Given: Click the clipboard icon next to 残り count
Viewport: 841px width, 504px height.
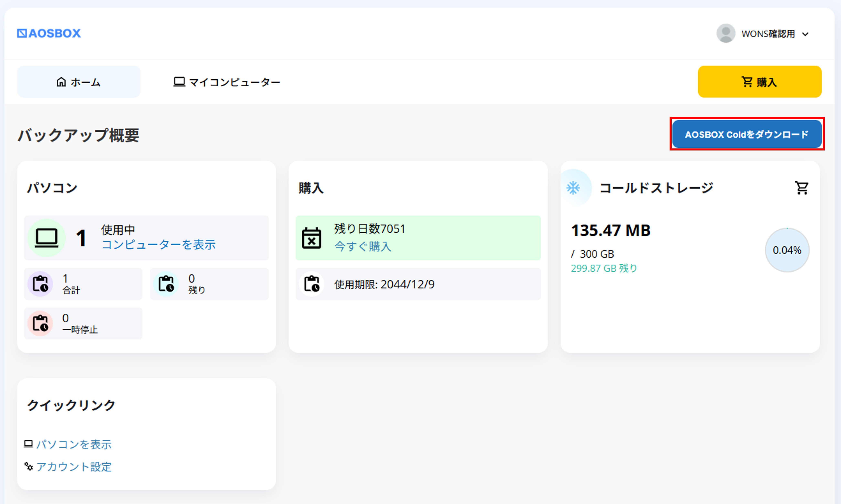Looking at the screenshot, I should click(x=166, y=284).
